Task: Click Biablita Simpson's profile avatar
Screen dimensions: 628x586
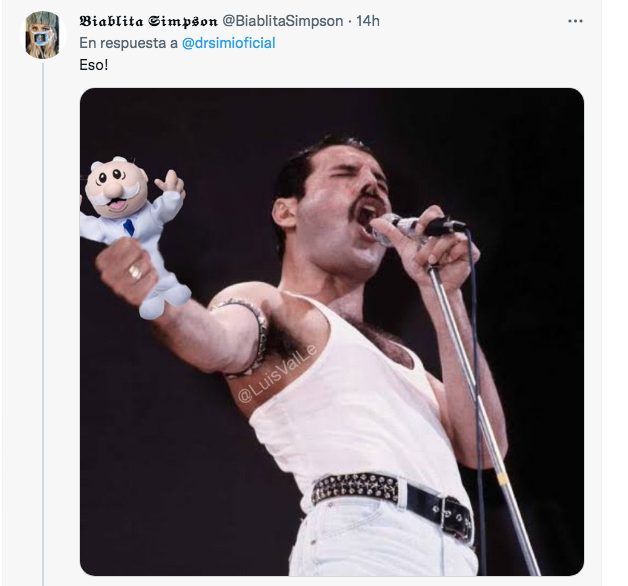Action: point(43,35)
